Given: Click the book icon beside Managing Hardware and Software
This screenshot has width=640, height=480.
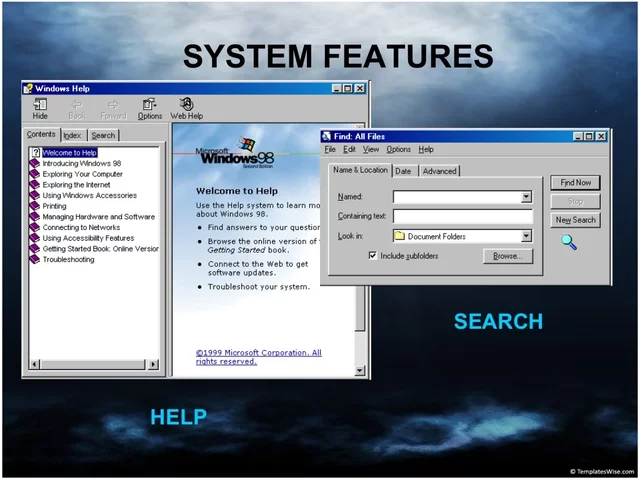Looking at the screenshot, I should pos(35,216).
